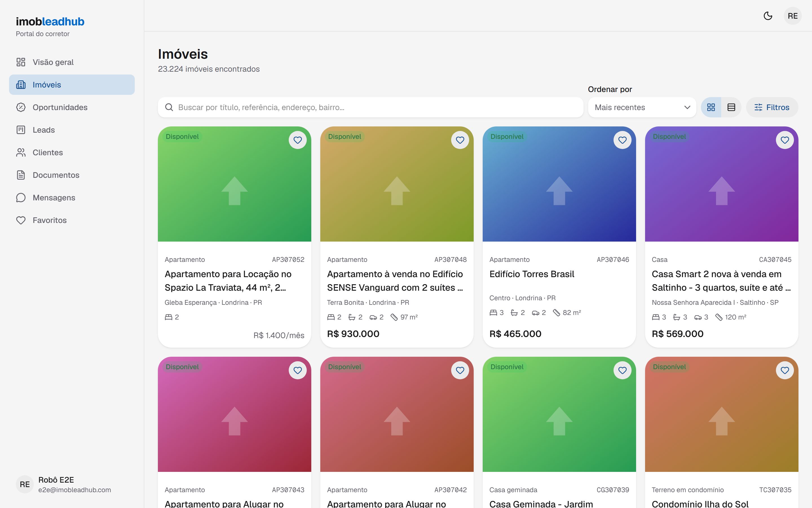Click the Favoritos heart icon in sidebar
Image resolution: width=812 pixels, height=508 pixels.
pyautogui.click(x=21, y=220)
